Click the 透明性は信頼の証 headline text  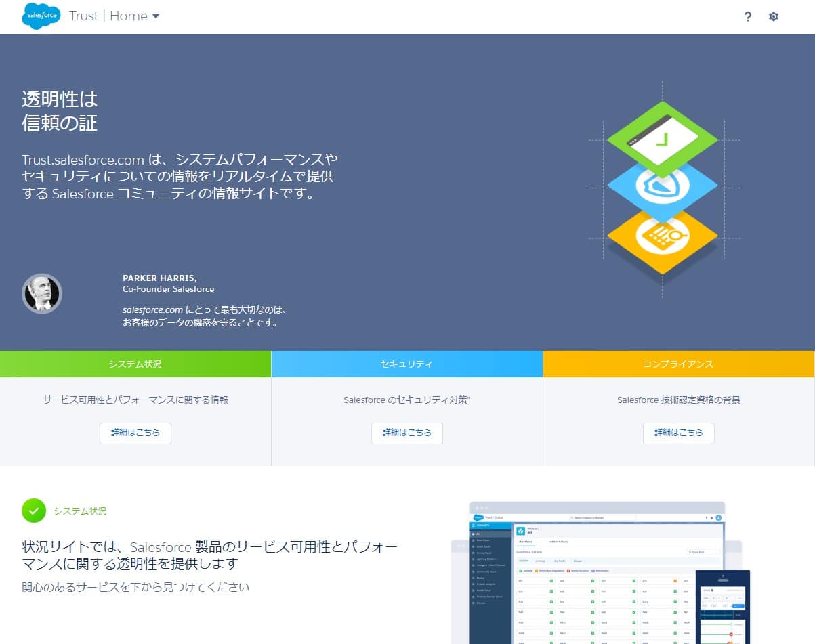[x=60, y=110]
